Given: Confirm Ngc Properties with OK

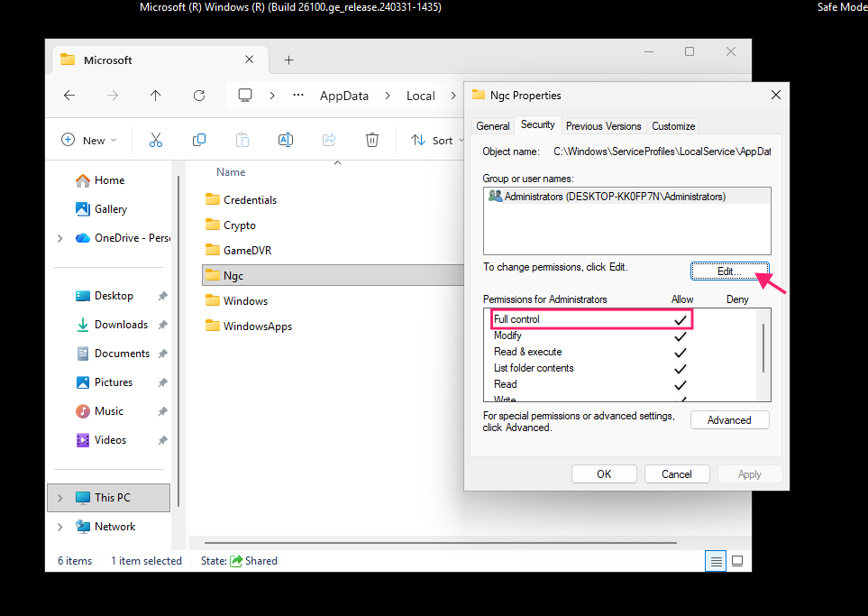Looking at the screenshot, I should pos(604,474).
